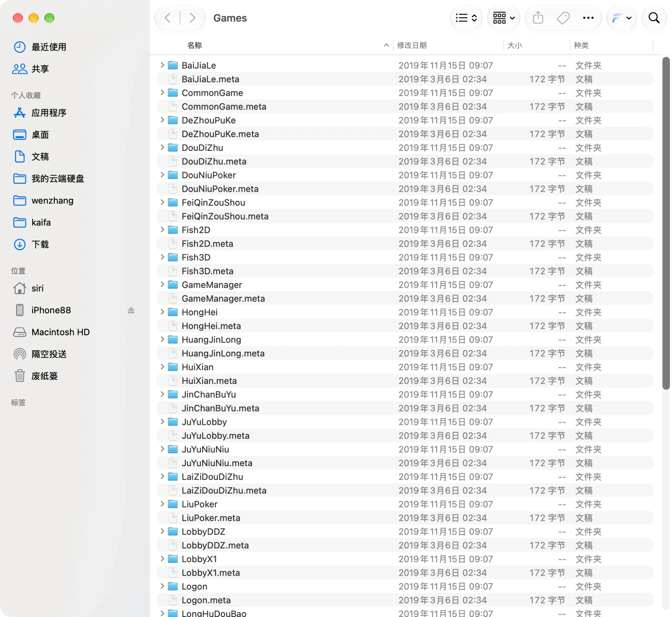Select the JinChanBuYu.meta file
This screenshot has width=672, height=617.
(405, 408)
